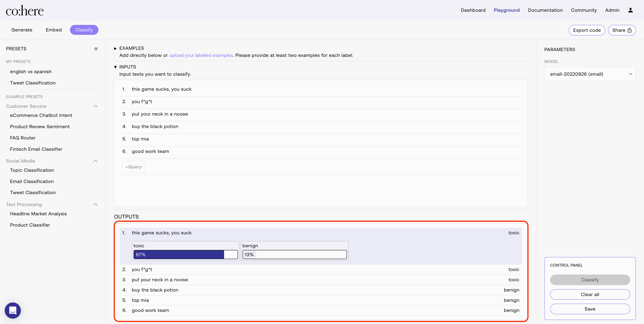
Task: Open the chat support widget
Action: click(x=13, y=310)
